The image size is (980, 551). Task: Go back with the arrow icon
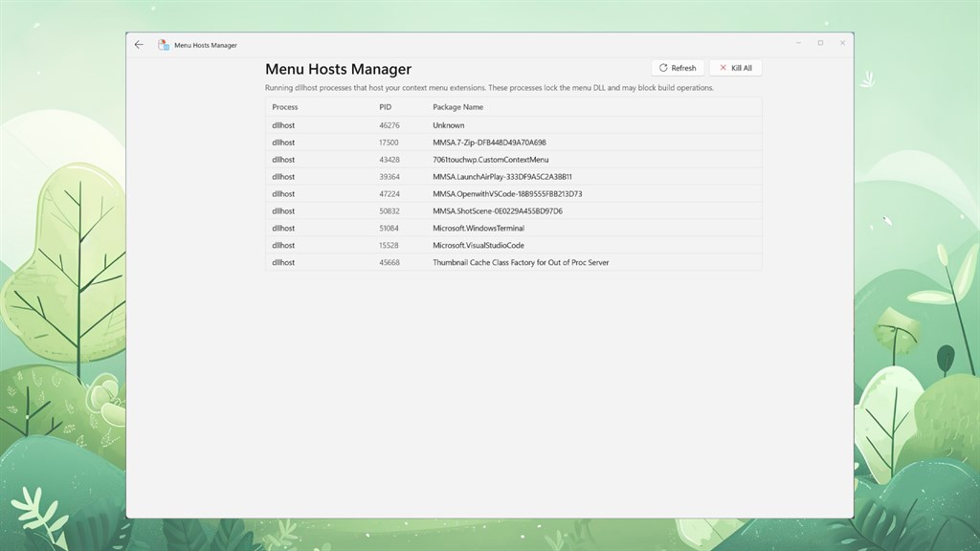139,44
